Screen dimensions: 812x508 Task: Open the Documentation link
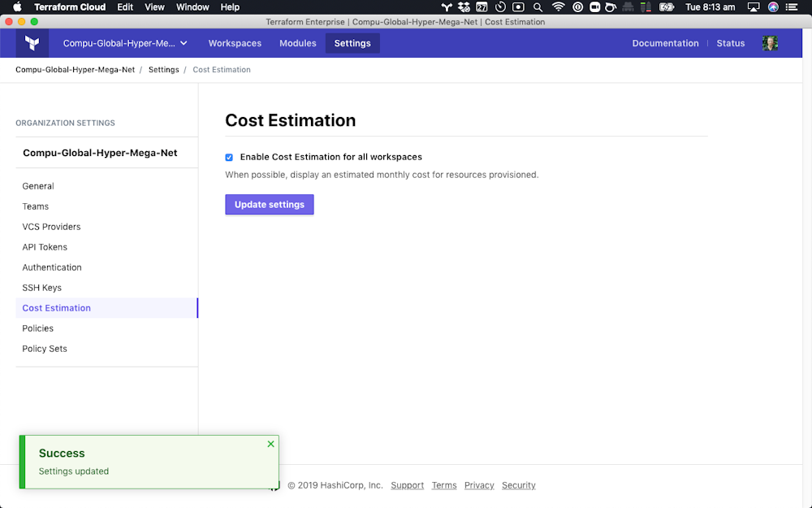pyautogui.click(x=665, y=43)
